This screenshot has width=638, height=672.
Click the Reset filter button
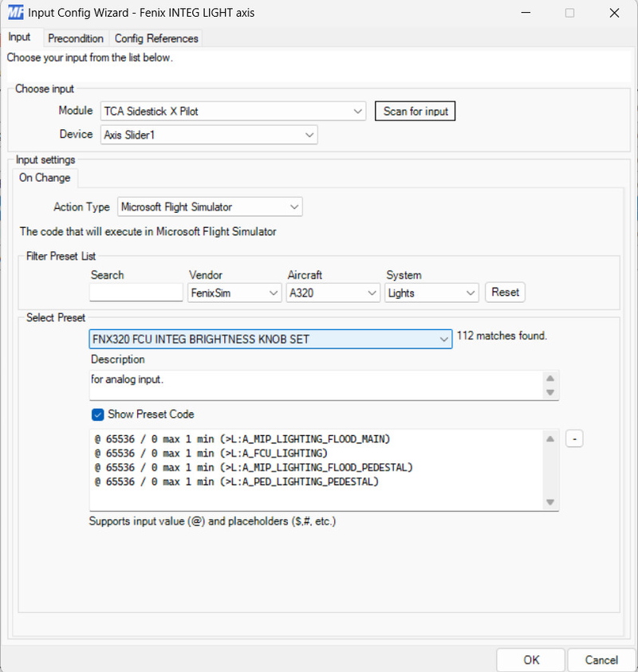[x=505, y=293]
